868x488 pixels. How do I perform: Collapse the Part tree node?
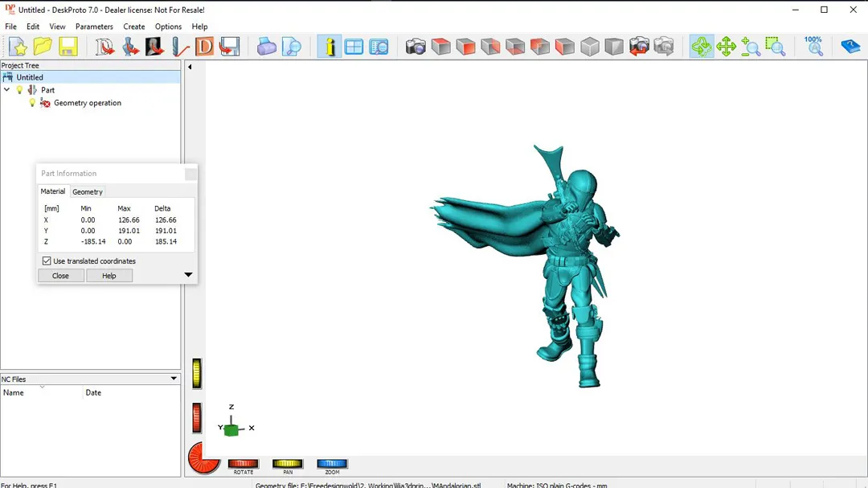tap(6, 90)
